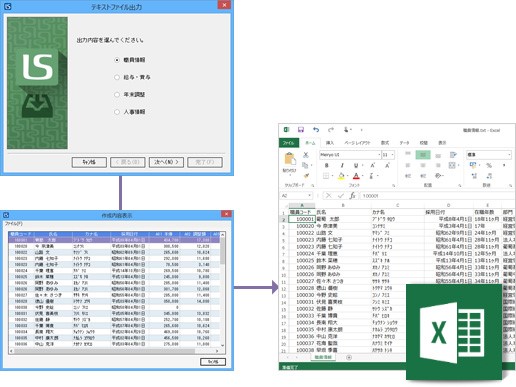Click the Save icon in Excel toolbar
Image resolution: width=516 pixels, height=387 pixels.
coord(301,130)
